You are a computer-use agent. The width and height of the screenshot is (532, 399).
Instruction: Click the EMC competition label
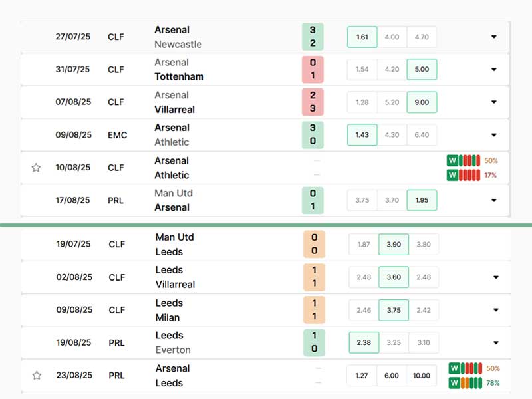[117, 135]
